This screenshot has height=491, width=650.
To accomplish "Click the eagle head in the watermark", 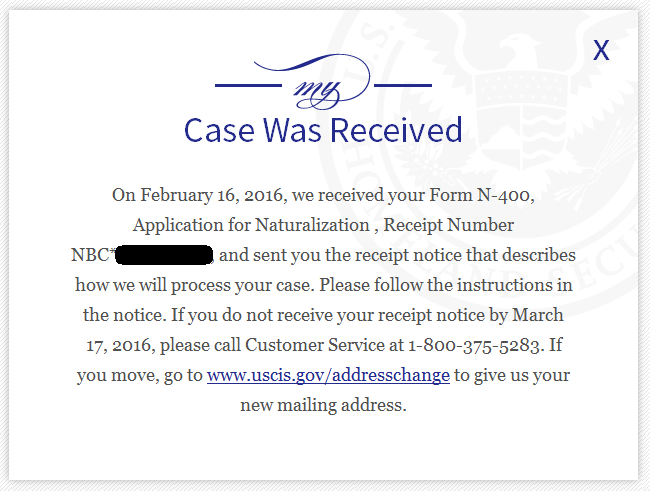I will pyautogui.click(x=516, y=46).
